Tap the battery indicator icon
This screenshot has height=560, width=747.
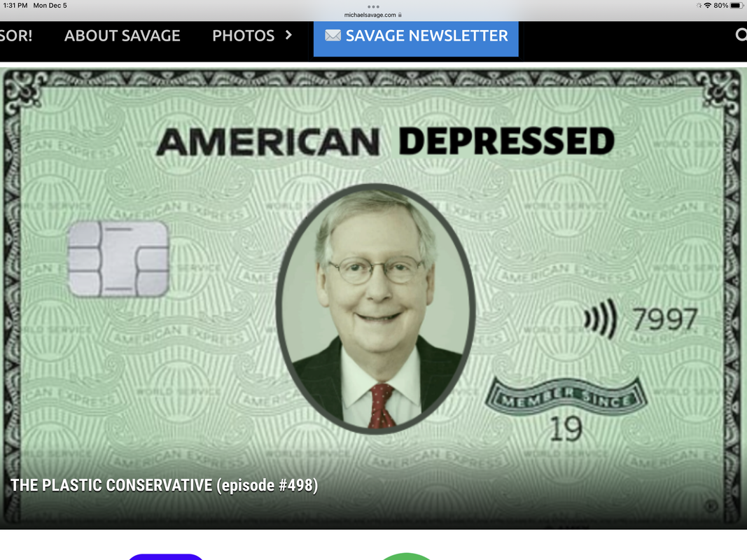737,6
